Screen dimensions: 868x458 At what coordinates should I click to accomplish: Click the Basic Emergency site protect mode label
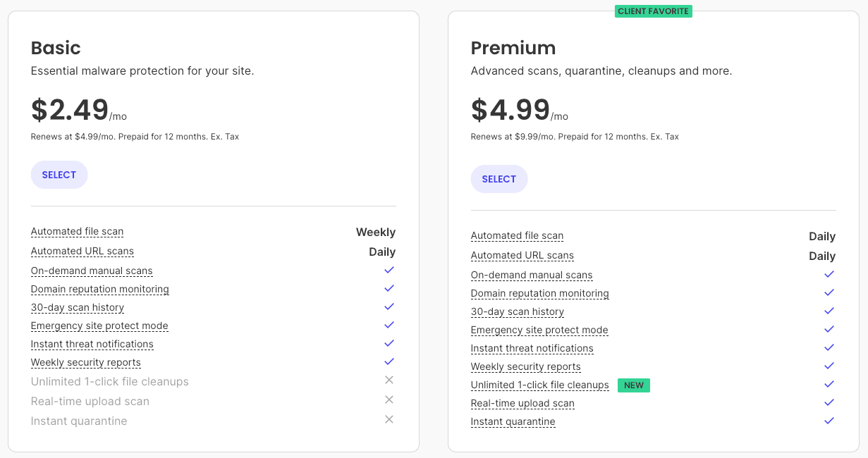[x=99, y=326]
